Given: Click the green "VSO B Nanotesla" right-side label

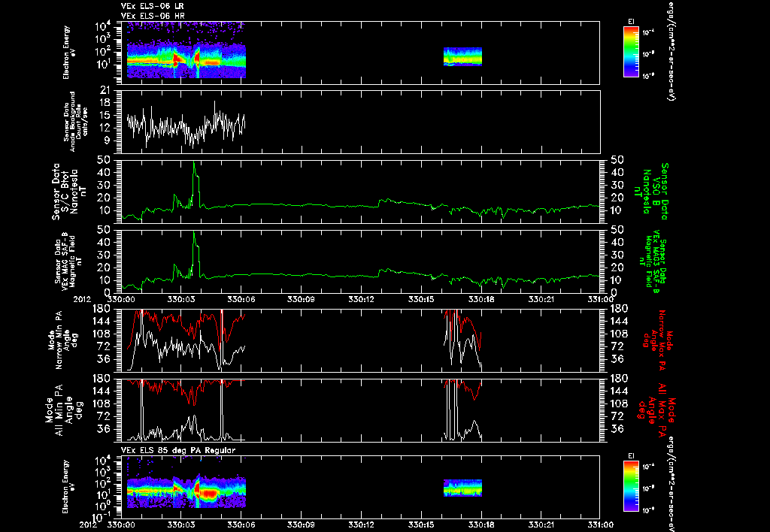Looking at the screenshot, I should (651, 192).
